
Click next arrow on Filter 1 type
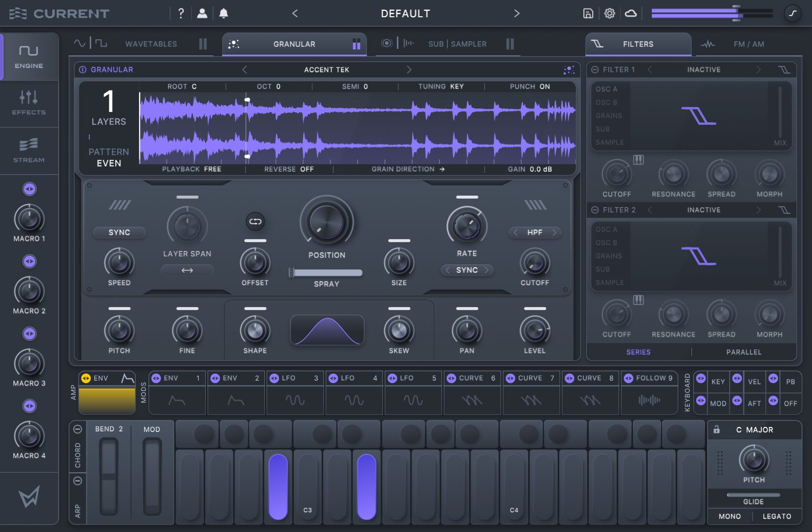[758, 70]
